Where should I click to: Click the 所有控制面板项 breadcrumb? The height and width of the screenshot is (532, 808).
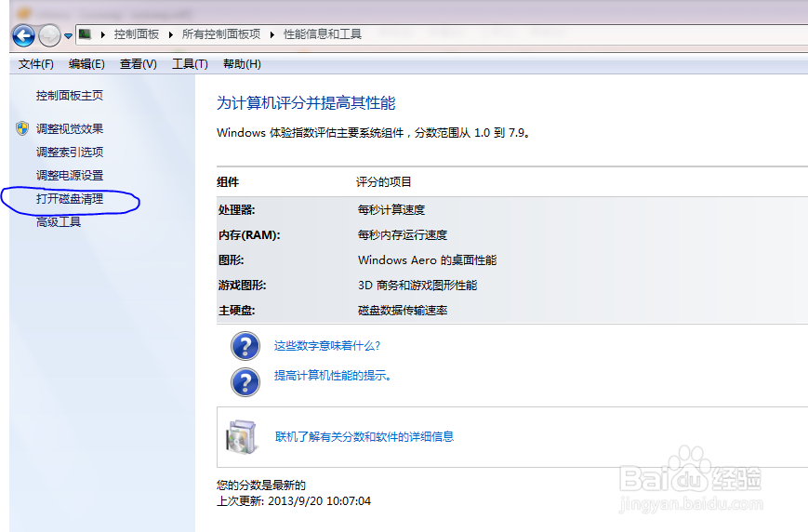pos(221,34)
